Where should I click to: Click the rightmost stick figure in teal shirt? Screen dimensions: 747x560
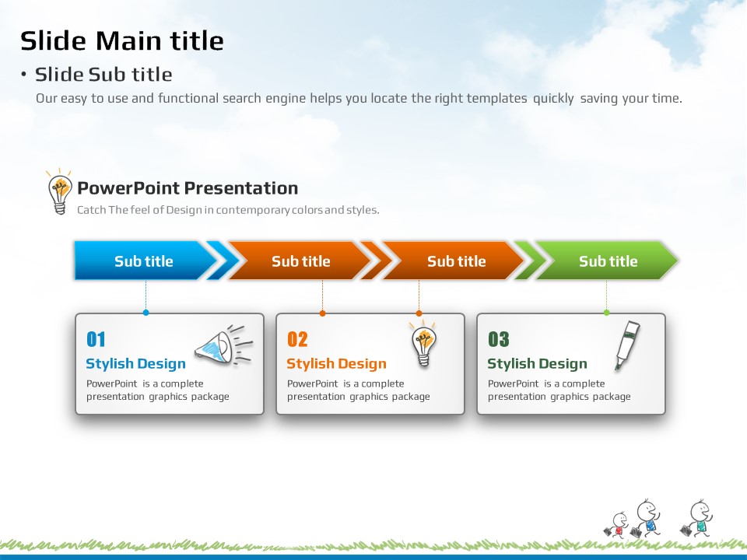click(700, 518)
